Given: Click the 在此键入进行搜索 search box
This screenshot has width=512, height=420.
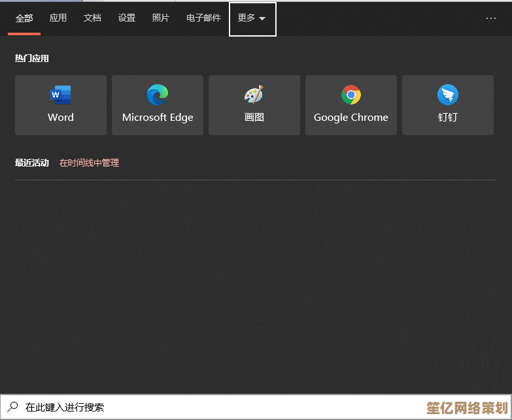Looking at the screenshot, I should pos(196,407).
